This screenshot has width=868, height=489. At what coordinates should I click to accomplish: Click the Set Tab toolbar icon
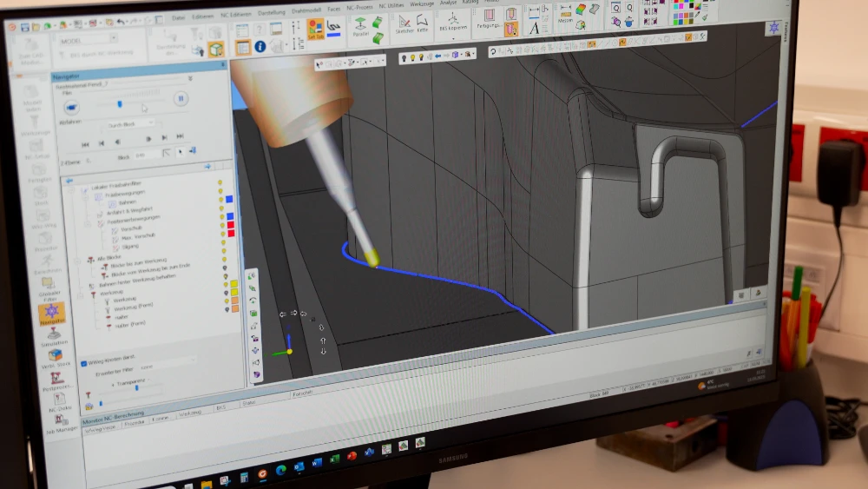(316, 29)
